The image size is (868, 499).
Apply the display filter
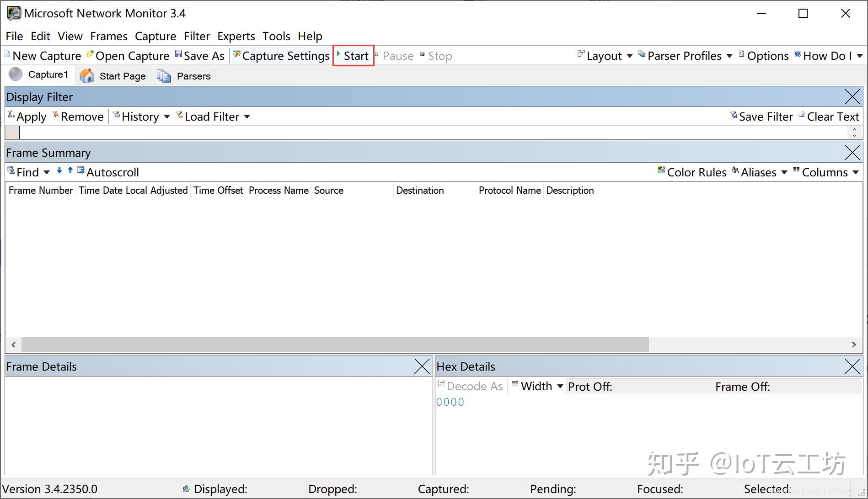[x=27, y=116]
